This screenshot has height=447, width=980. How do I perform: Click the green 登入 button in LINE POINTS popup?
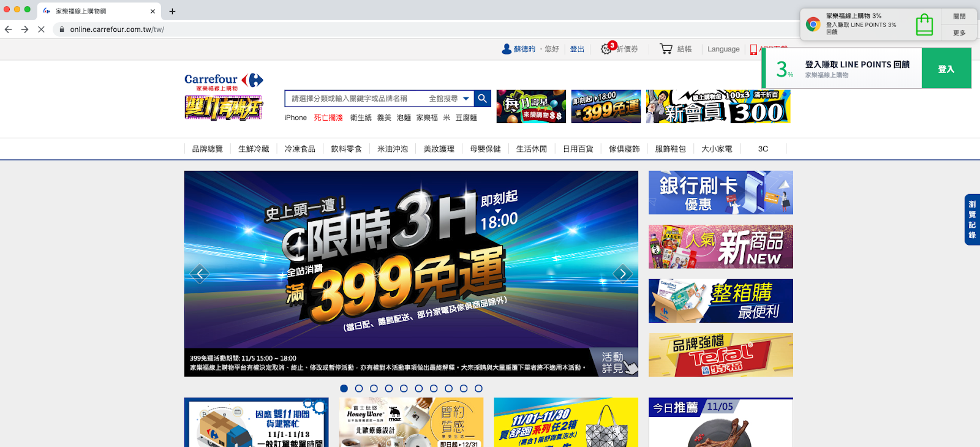click(946, 69)
